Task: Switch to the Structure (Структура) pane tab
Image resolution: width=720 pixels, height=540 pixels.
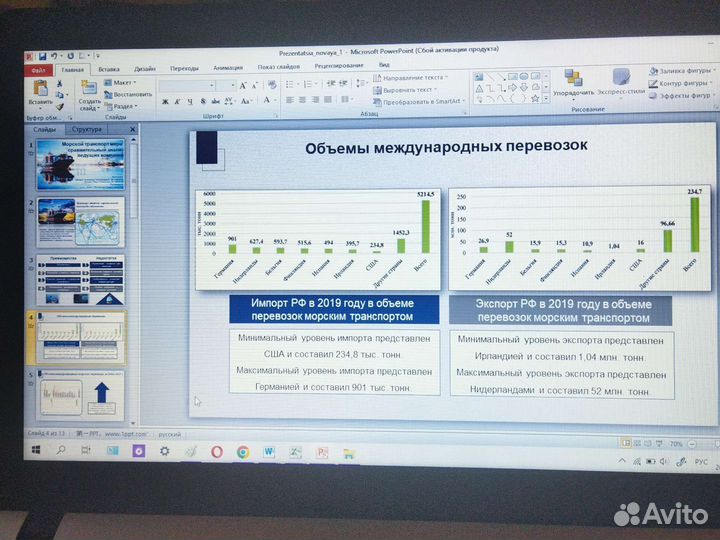Action: pyautogui.click(x=86, y=129)
